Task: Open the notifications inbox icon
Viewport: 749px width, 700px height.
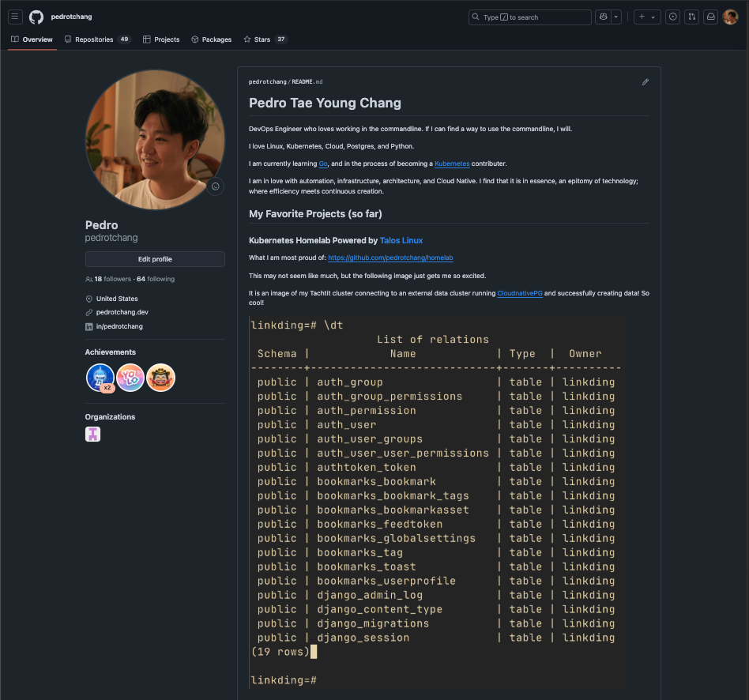Action: click(x=711, y=17)
